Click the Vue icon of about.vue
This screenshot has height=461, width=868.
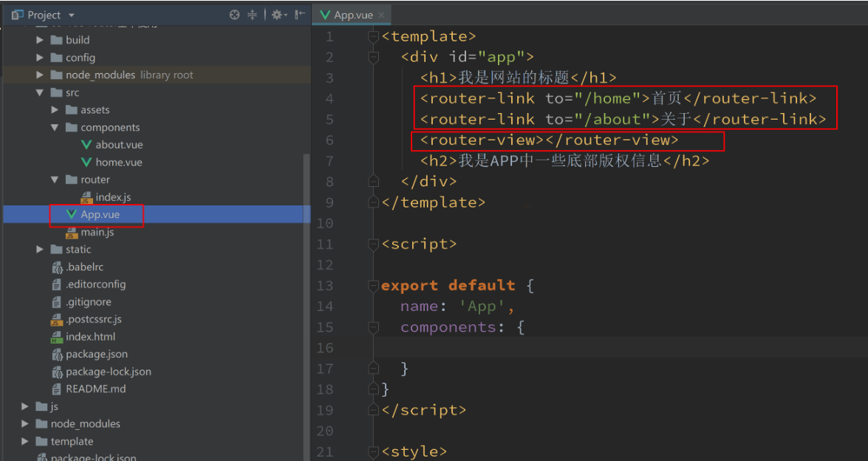(86, 145)
